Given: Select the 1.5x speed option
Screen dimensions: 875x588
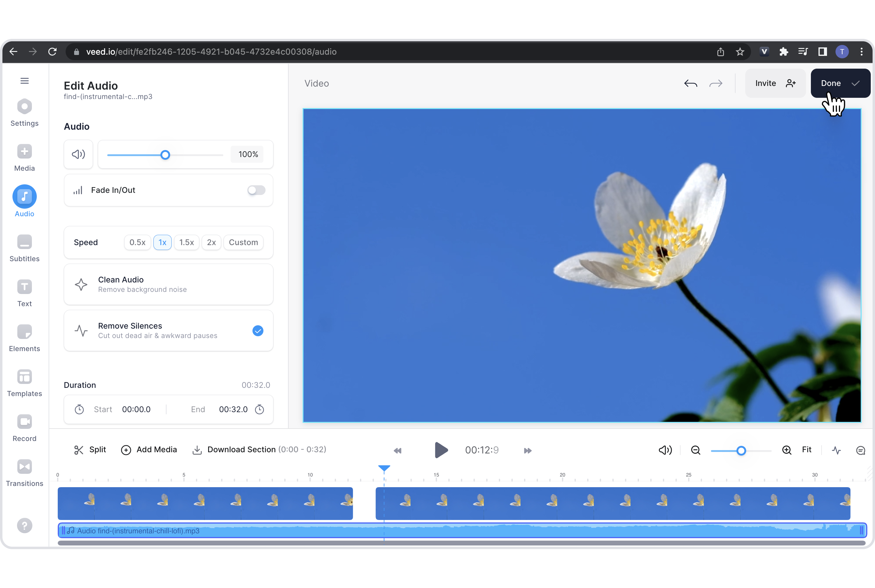Looking at the screenshot, I should [x=187, y=242].
